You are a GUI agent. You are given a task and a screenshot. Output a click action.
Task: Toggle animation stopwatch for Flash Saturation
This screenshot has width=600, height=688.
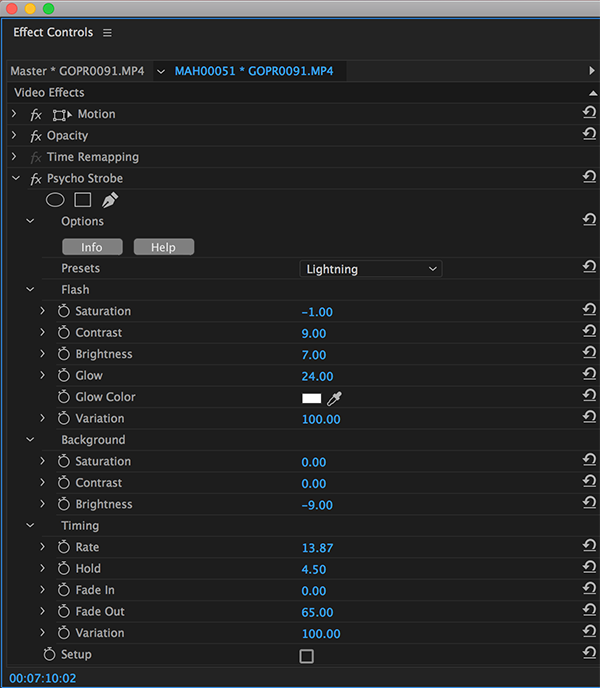point(64,312)
